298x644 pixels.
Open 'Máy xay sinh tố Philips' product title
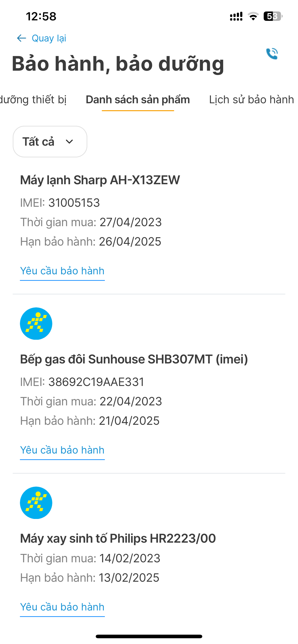[x=118, y=539]
